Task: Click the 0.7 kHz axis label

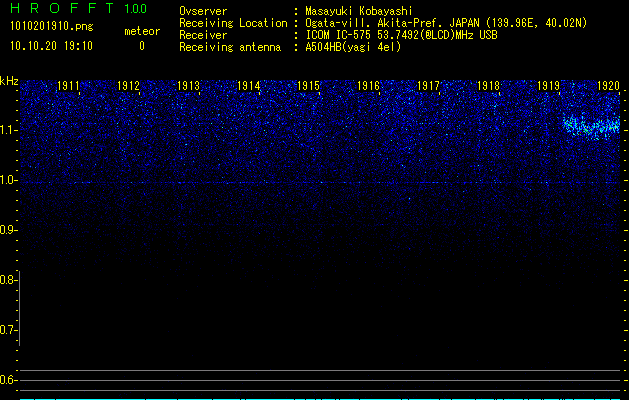Action: 8,330
